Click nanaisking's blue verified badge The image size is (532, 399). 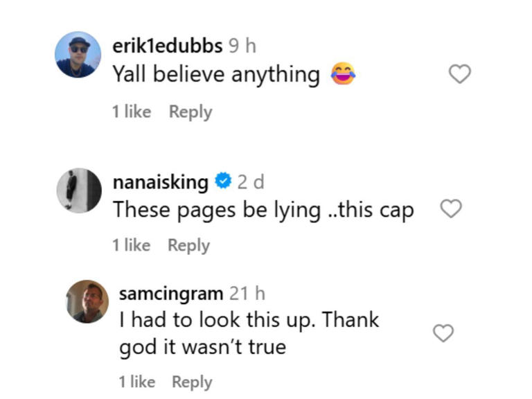pos(222,182)
